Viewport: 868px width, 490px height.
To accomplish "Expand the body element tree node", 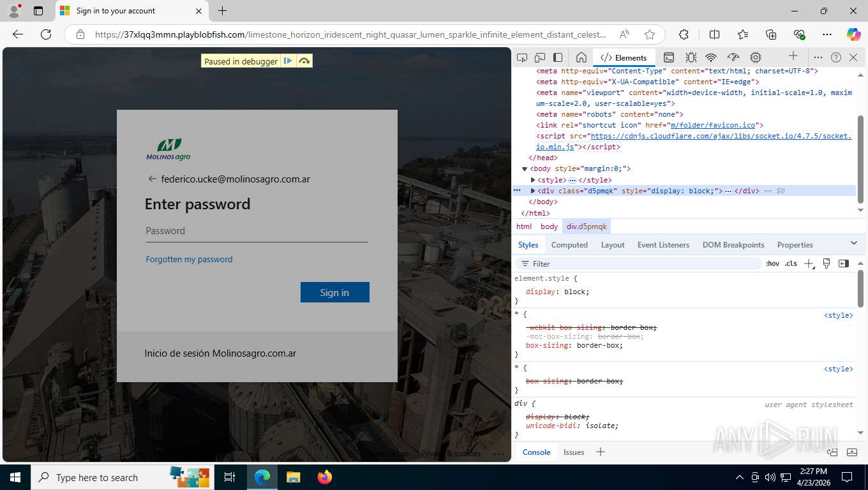I will tap(525, 169).
